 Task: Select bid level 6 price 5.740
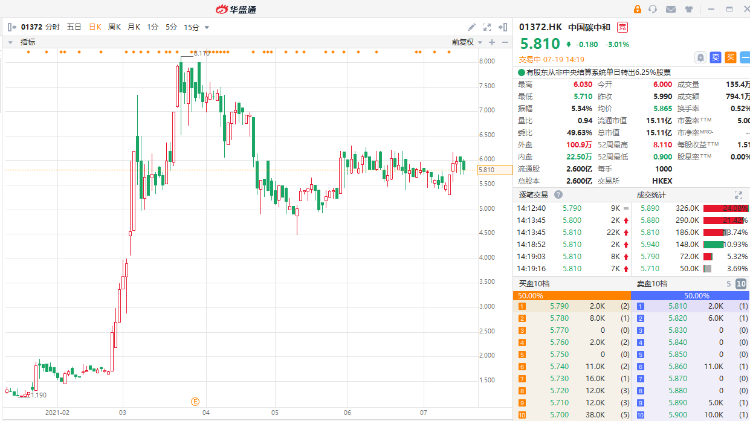coord(559,366)
